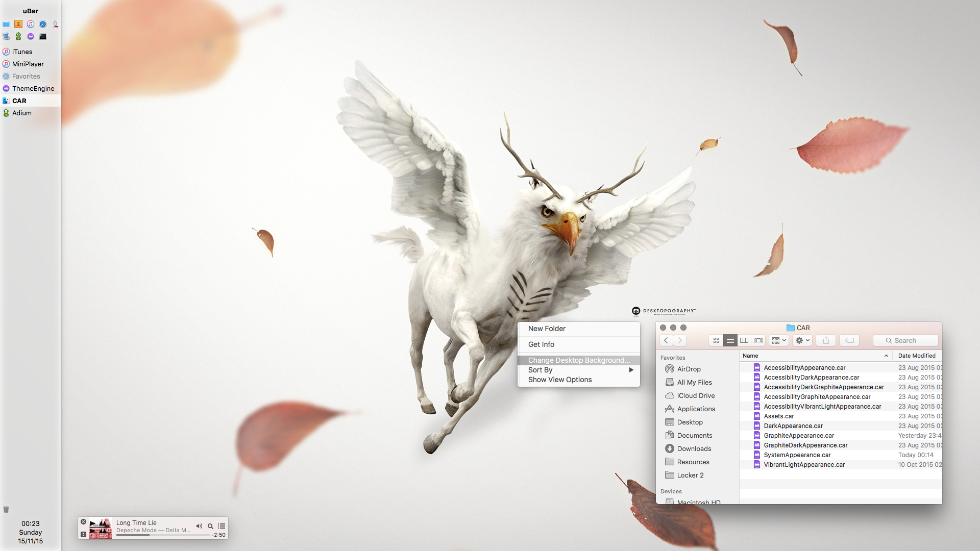The width and height of the screenshot is (980, 551).
Task: Switch to the Favorites Safari window in uBar
Action: [x=31, y=76]
